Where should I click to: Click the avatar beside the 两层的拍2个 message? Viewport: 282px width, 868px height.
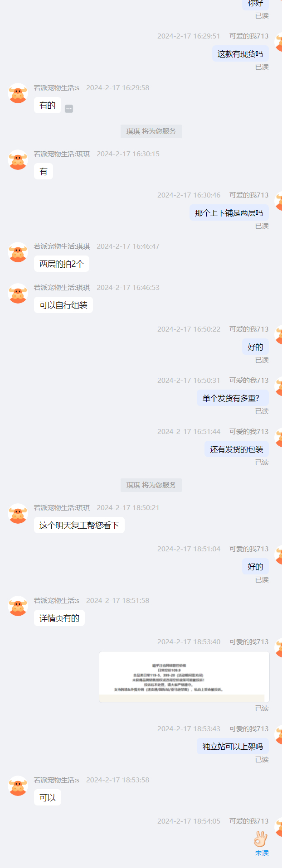(x=18, y=252)
